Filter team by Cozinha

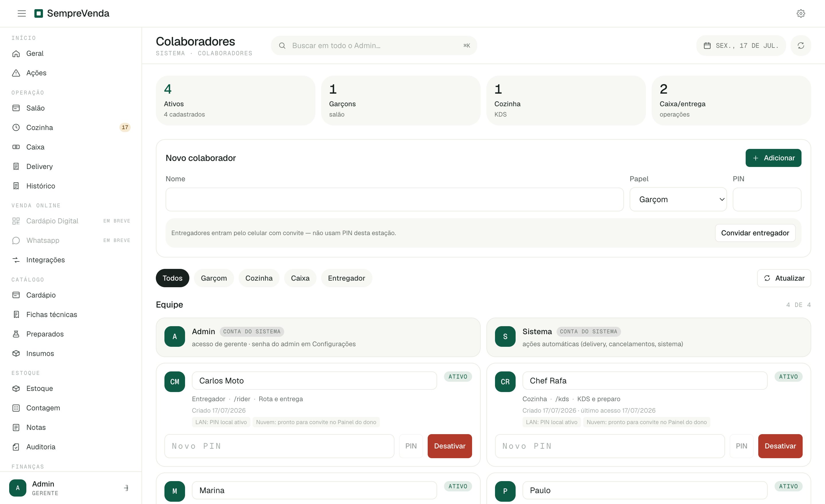pyautogui.click(x=259, y=278)
